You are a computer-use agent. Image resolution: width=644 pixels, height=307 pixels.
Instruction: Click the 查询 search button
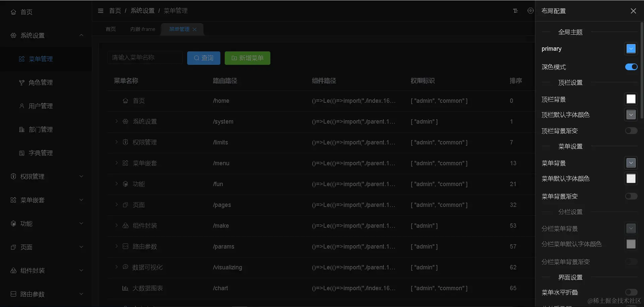tap(204, 58)
